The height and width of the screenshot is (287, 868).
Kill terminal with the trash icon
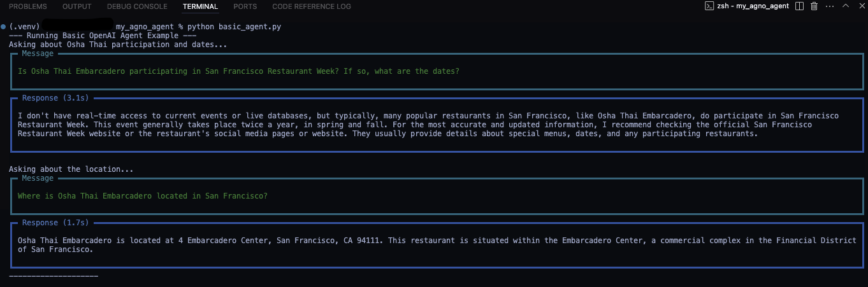[x=814, y=6]
